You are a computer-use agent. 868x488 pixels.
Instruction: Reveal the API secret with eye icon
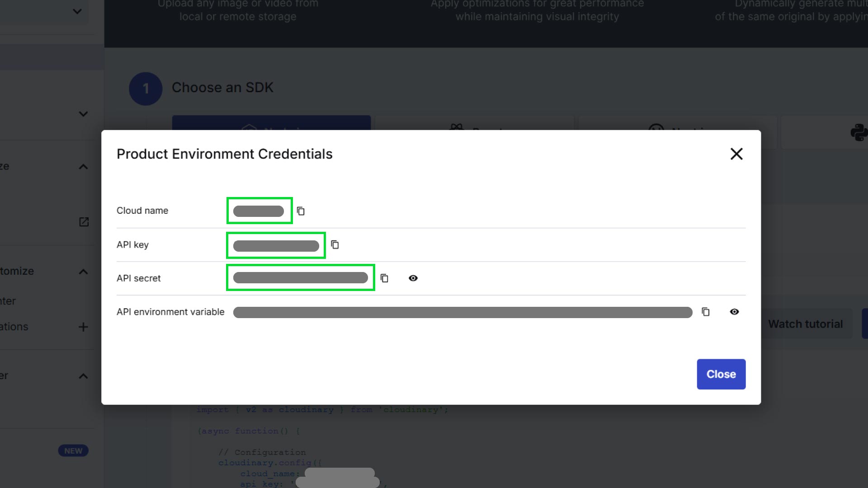point(413,278)
